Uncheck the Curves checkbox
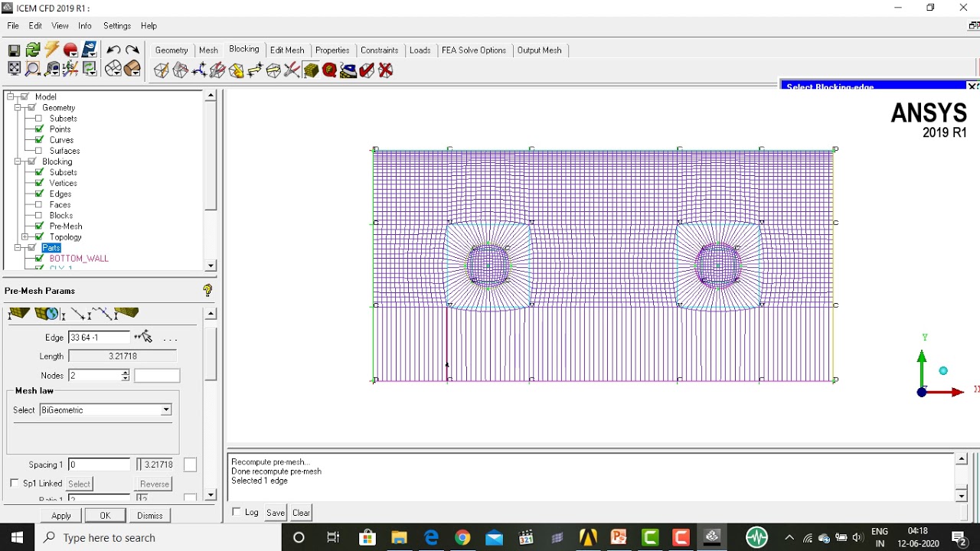980x551 pixels. (x=39, y=140)
